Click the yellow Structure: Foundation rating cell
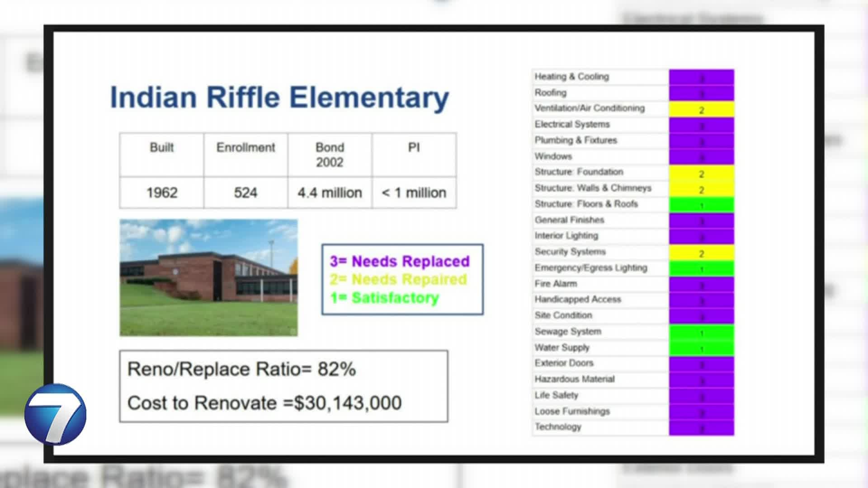Image resolution: width=868 pixels, height=488 pixels. coord(701,173)
